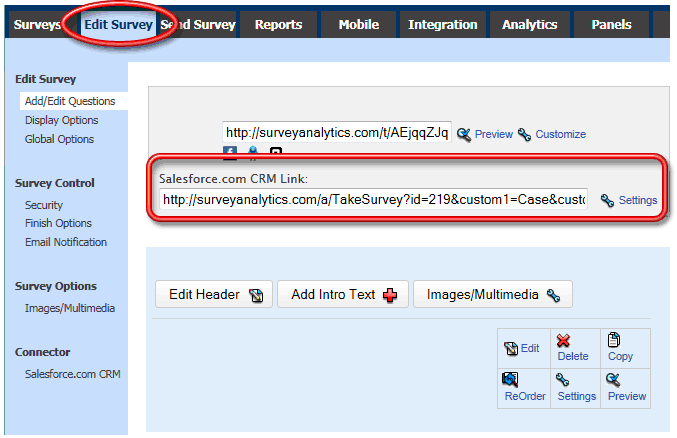Click the question Preview magnifier icon
Viewport: 677px width, 438px height.
[x=614, y=379]
